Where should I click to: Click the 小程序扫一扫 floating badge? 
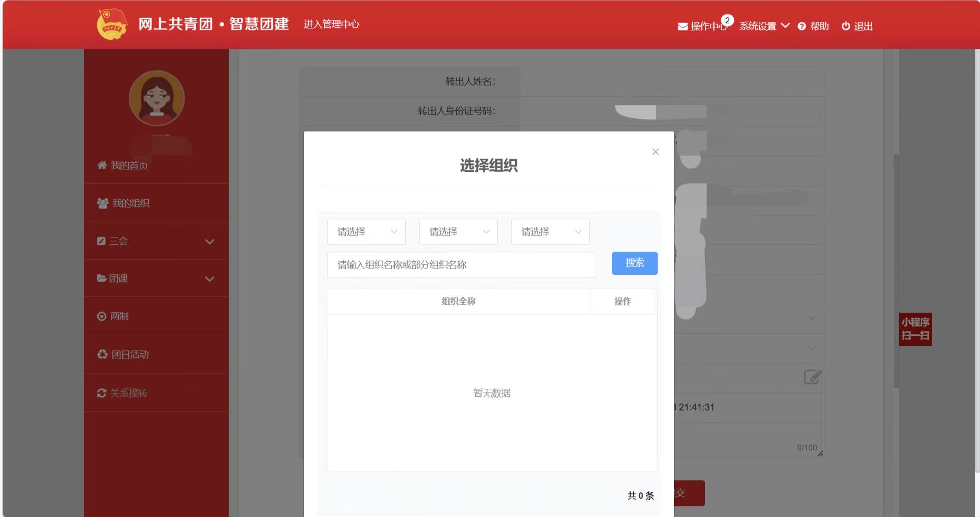tap(915, 329)
